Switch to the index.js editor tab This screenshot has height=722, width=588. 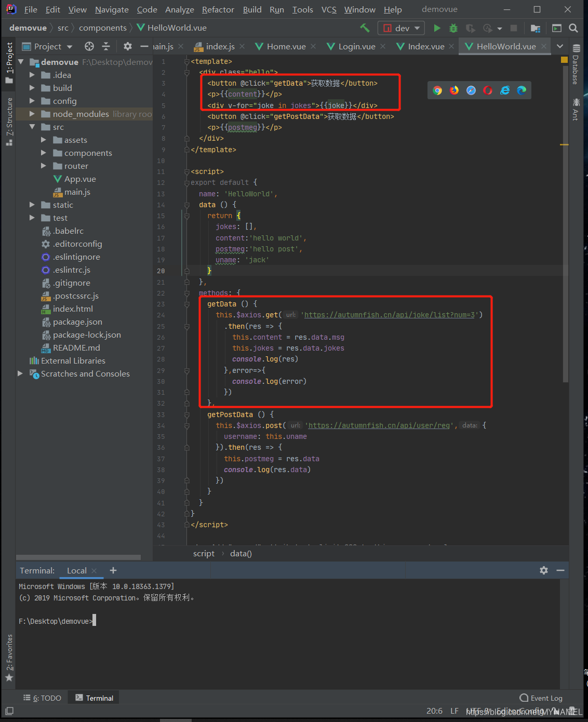point(220,46)
